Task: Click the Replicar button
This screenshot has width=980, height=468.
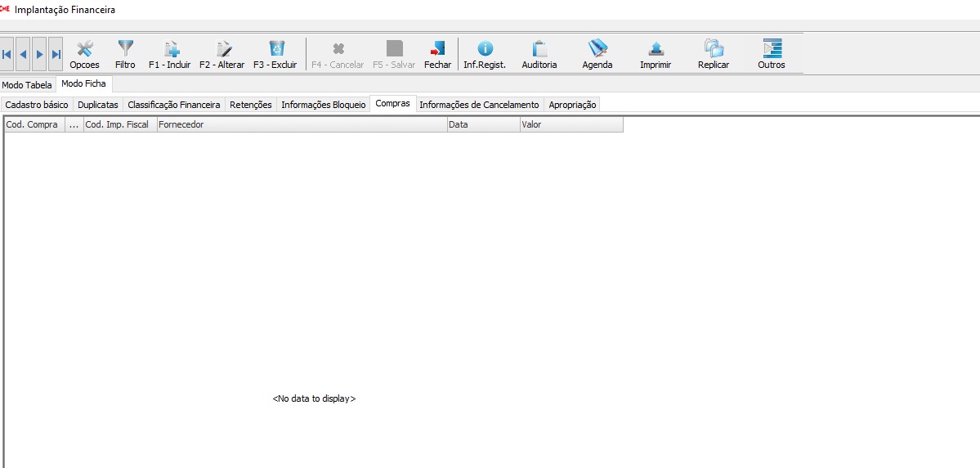Action: pyautogui.click(x=714, y=55)
